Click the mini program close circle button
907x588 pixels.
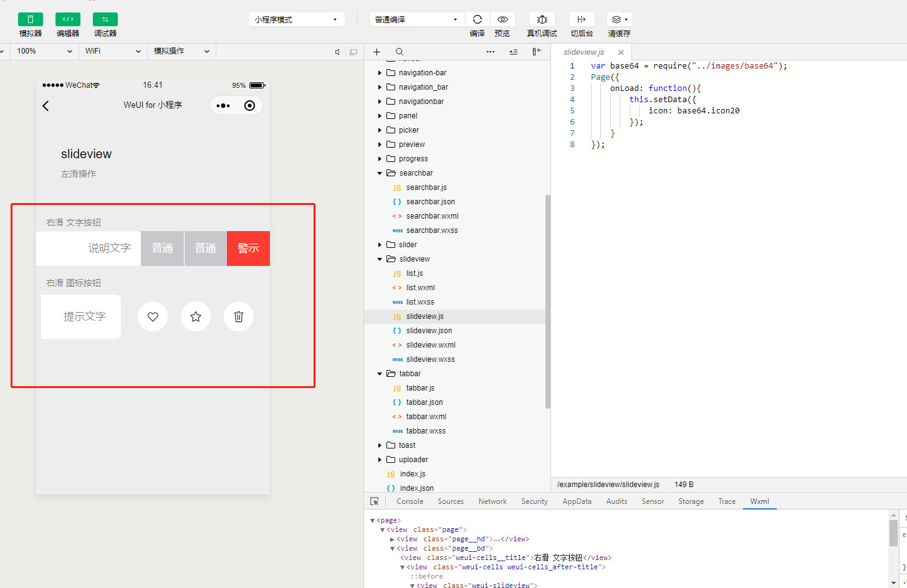coord(250,106)
